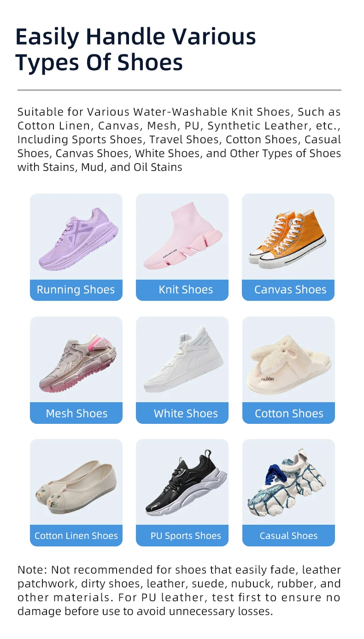Click the Note paragraph about PU leather

(179, 591)
